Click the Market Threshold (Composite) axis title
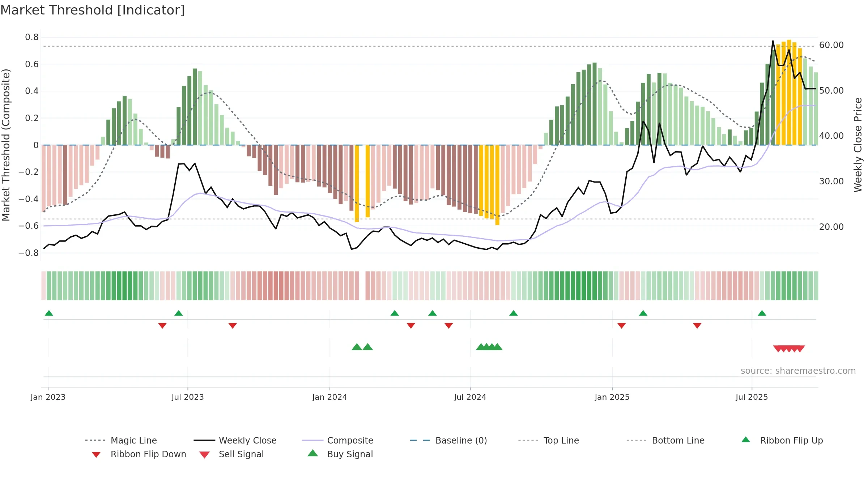The width and height of the screenshot is (868, 488). tap(6, 145)
